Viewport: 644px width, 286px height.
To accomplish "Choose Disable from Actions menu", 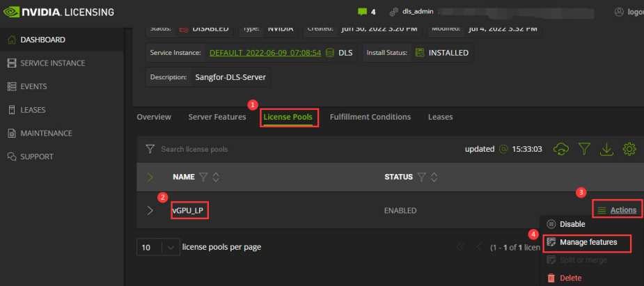I will click(x=567, y=225).
